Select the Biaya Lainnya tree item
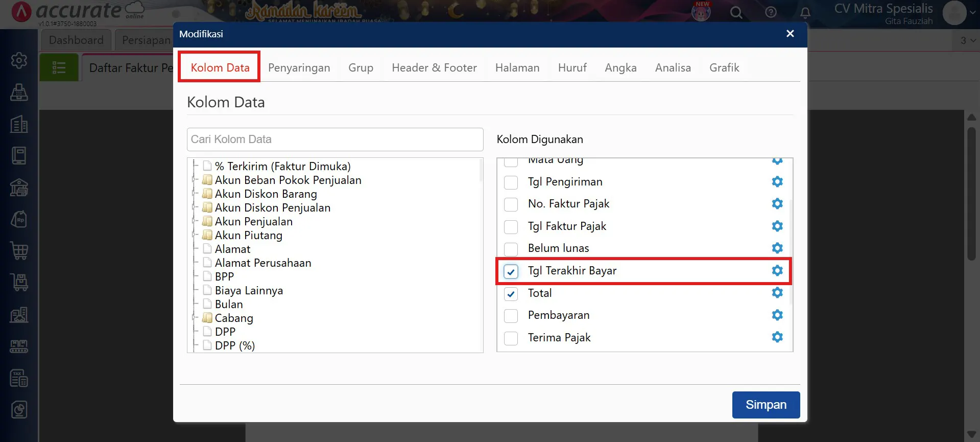Image resolution: width=980 pixels, height=442 pixels. [249, 290]
